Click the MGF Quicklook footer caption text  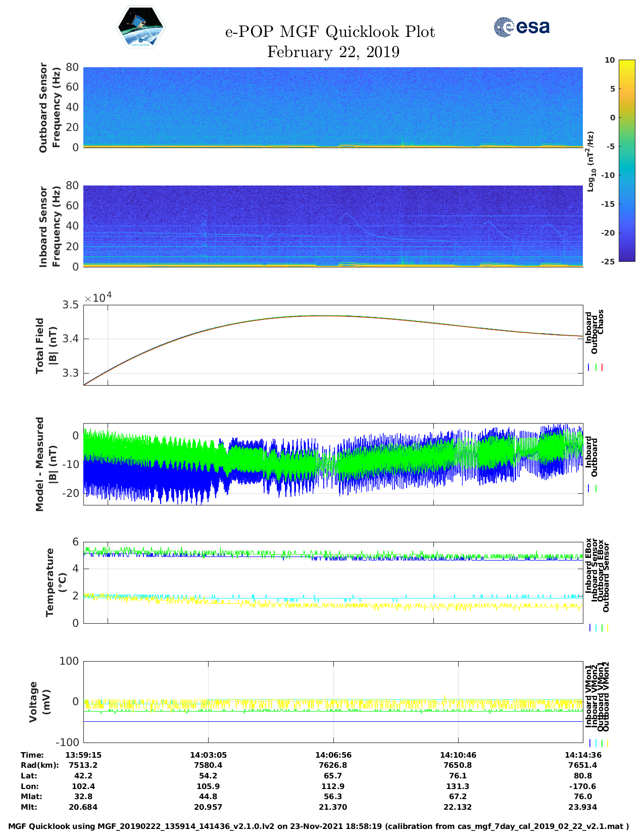(x=319, y=826)
